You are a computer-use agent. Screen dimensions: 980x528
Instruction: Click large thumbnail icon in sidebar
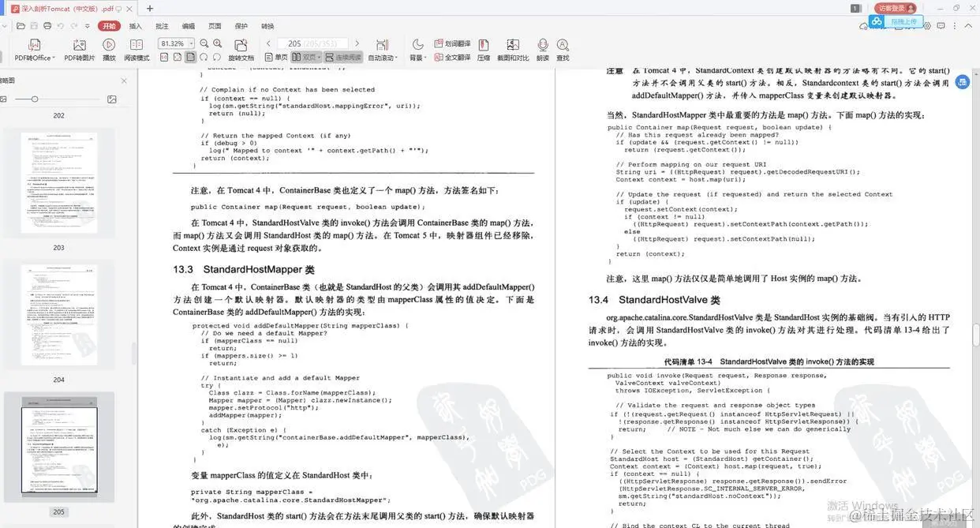(111, 99)
